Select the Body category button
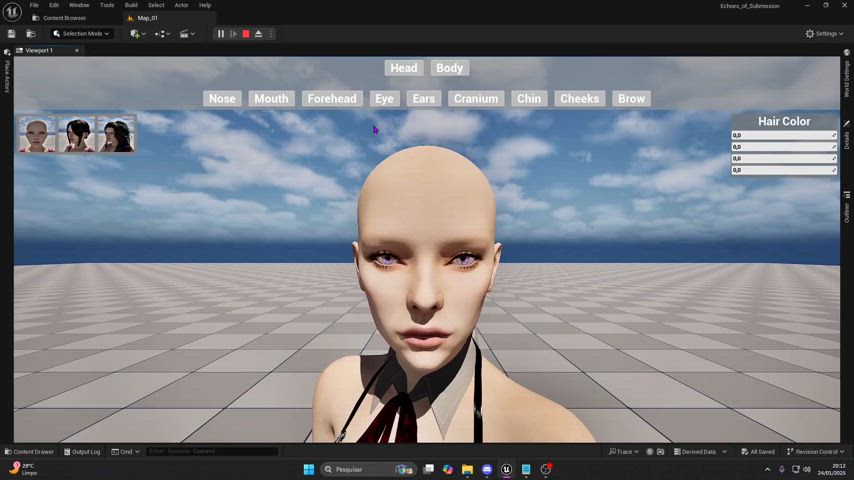Image resolution: width=854 pixels, height=480 pixels. pos(449,68)
